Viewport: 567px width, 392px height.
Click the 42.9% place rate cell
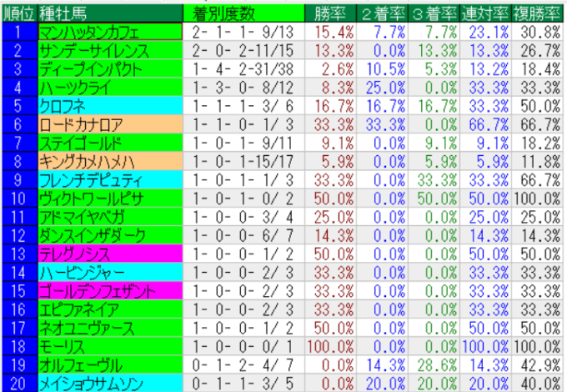click(537, 364)
